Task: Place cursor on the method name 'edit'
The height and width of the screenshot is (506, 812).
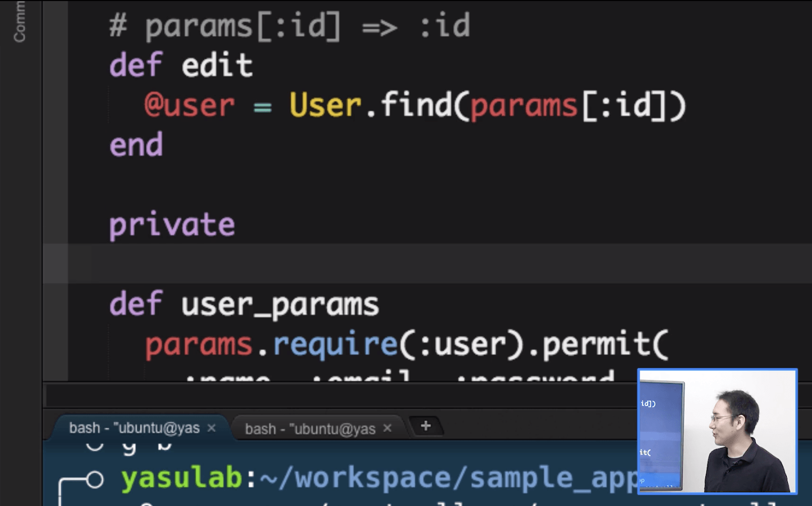Action: tap(217, 66)
